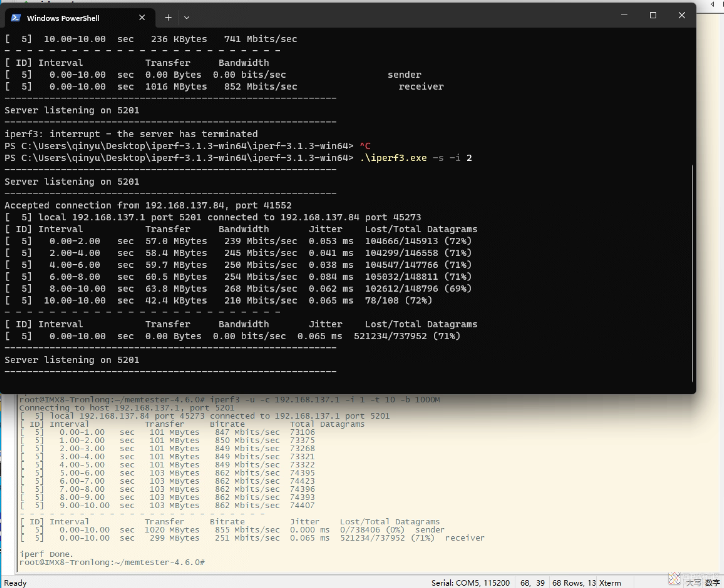Maximize the PowerShell window
Image resolution: width=724 pixels, height=588 pixels.
tap(653, 15)
